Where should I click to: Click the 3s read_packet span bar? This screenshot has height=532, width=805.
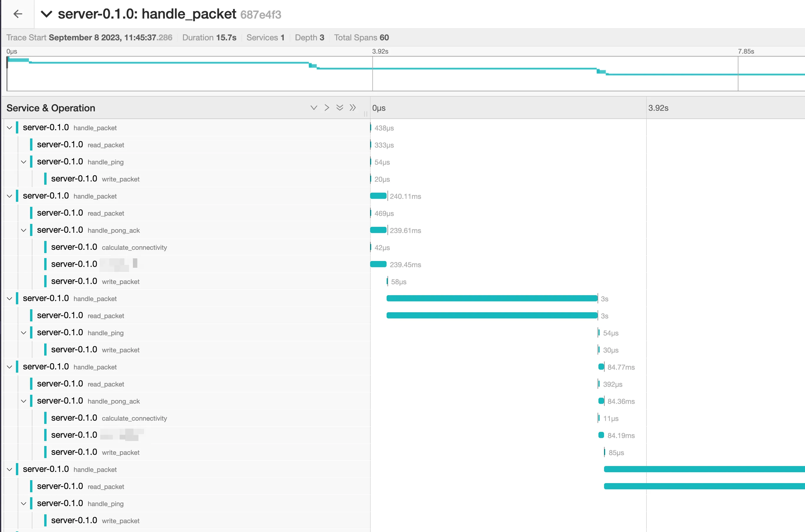click(x=491, y=315)
